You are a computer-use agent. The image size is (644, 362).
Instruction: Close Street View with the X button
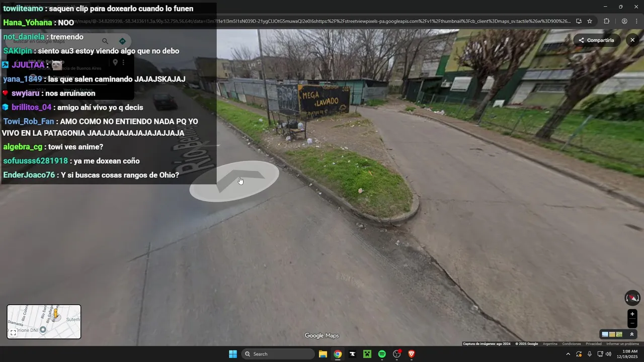[x=632, y=40]
